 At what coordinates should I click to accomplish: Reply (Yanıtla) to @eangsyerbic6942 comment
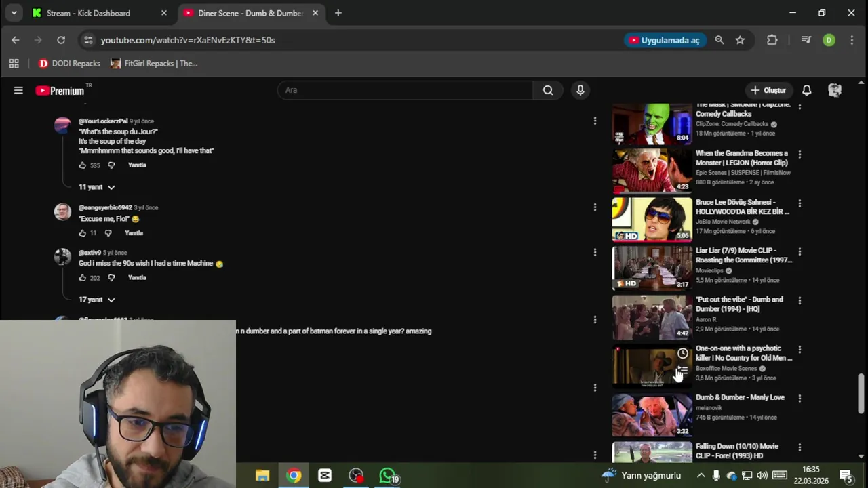(x=134, y=233)
